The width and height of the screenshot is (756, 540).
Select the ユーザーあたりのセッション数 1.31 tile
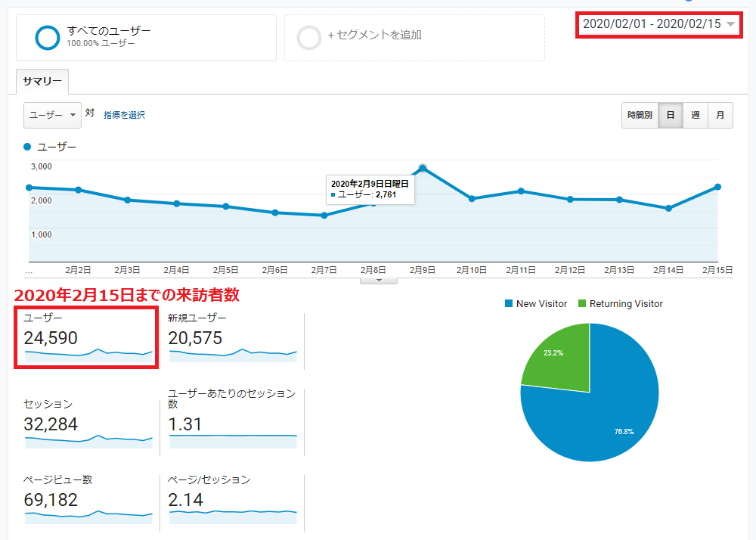pyautogui.click(x=232, y=421)
